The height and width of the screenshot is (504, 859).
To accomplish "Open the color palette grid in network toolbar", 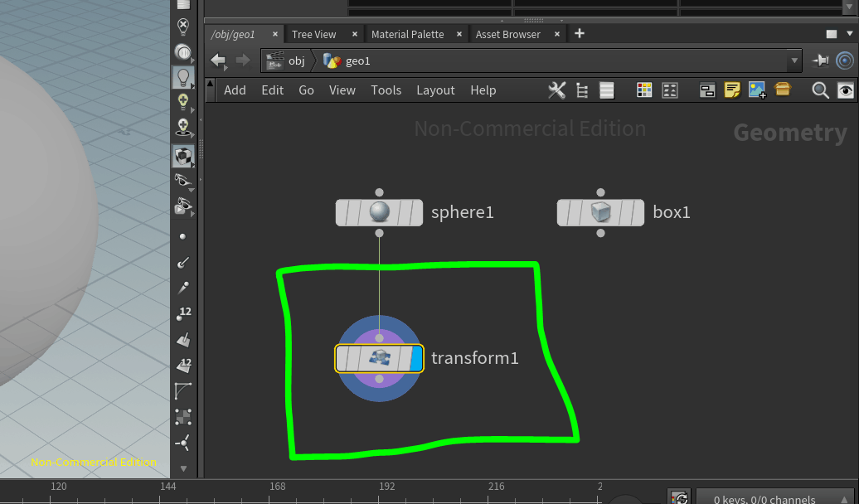I will point(644,90).
